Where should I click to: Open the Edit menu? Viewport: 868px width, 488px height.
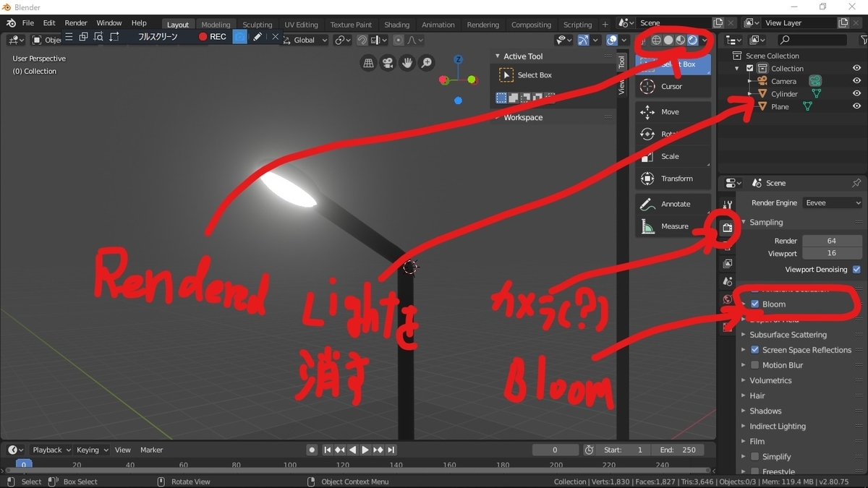(x=49, y=23)
